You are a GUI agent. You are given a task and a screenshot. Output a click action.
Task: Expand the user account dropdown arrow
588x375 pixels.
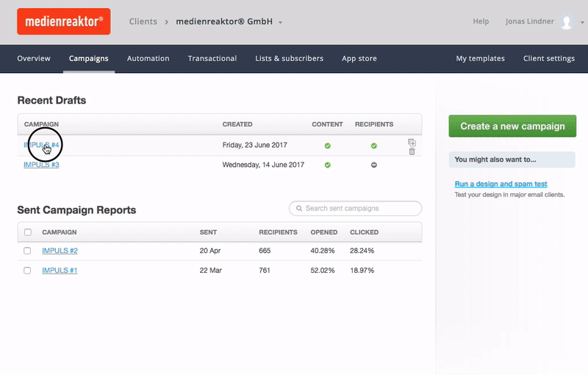click(x=582, y=22)
